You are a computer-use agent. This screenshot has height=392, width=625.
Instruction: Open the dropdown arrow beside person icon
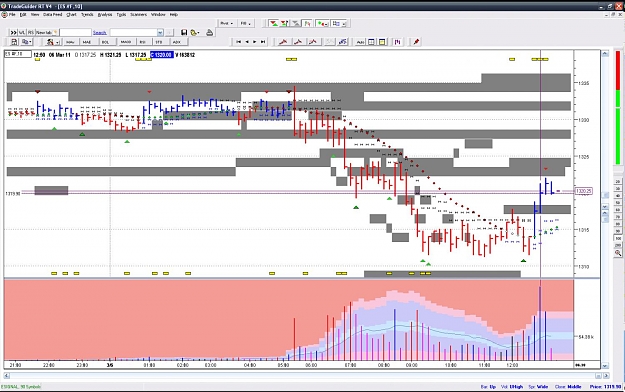(x=57, y=42)
